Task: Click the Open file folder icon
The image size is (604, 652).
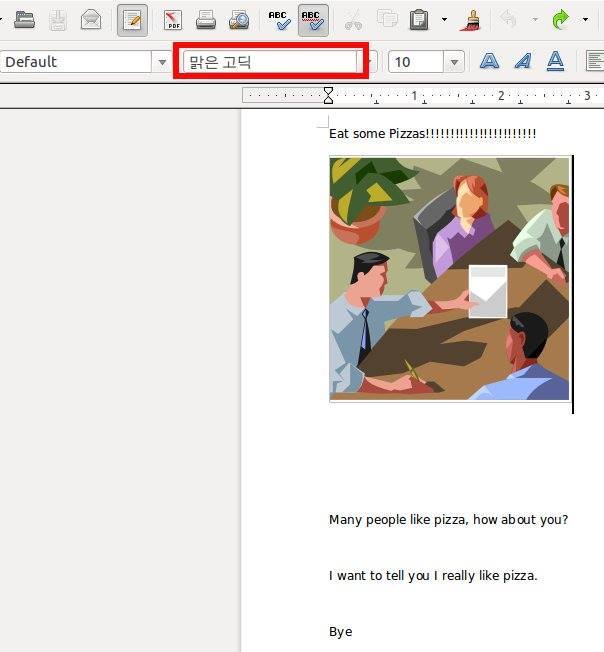Action: tap(25, 19)
